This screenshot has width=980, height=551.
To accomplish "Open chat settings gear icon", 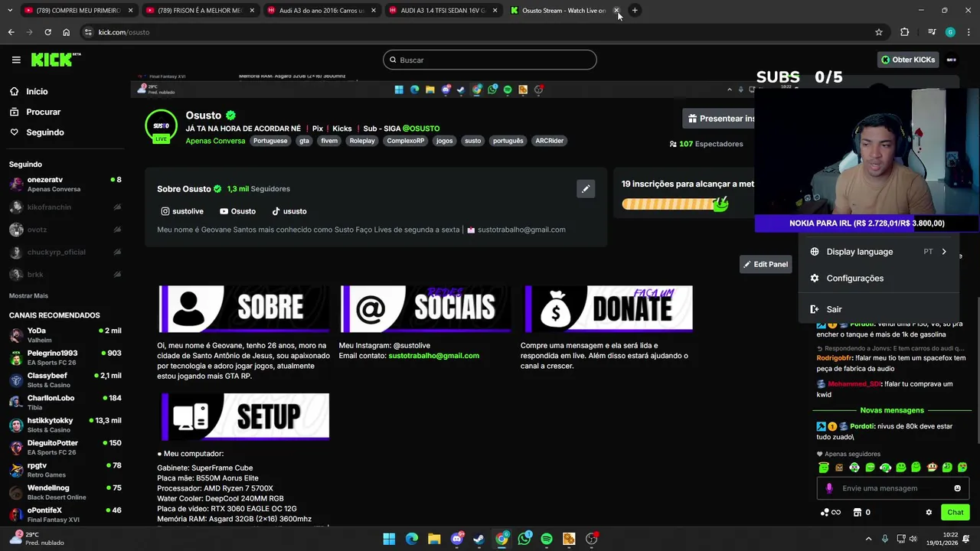I will tap(929, 513).
